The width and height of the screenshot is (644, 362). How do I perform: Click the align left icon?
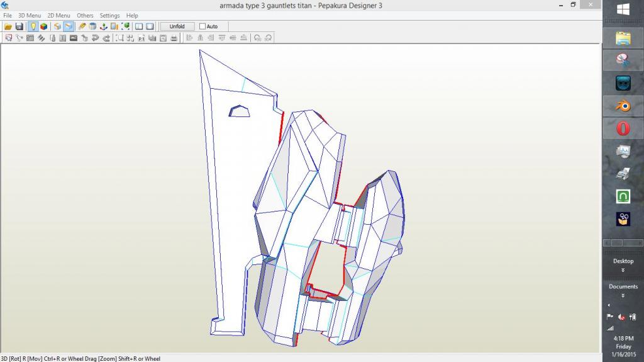189,38
